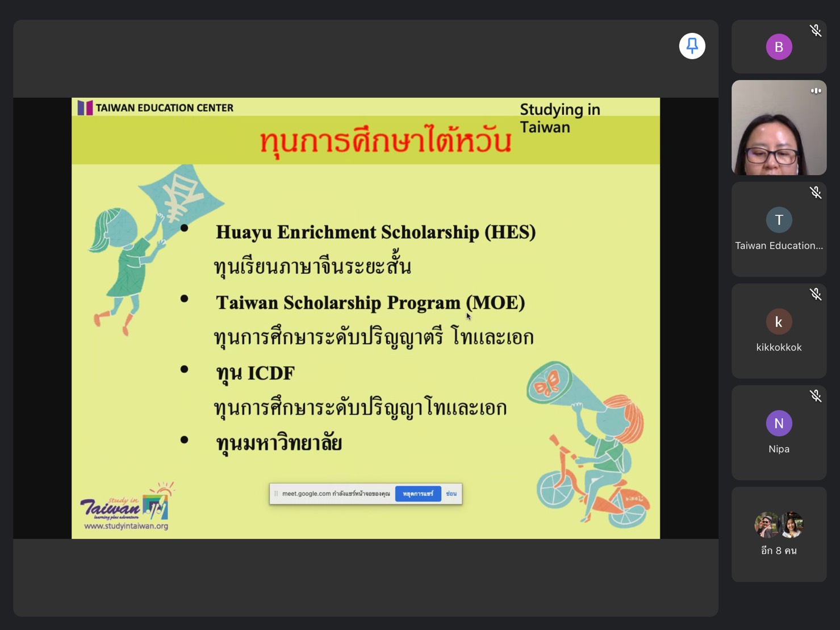Viewport: 840px width, 630px height.
Task: Click the muted mic icon on kikkokkok tile
Action: coord(816,294)
